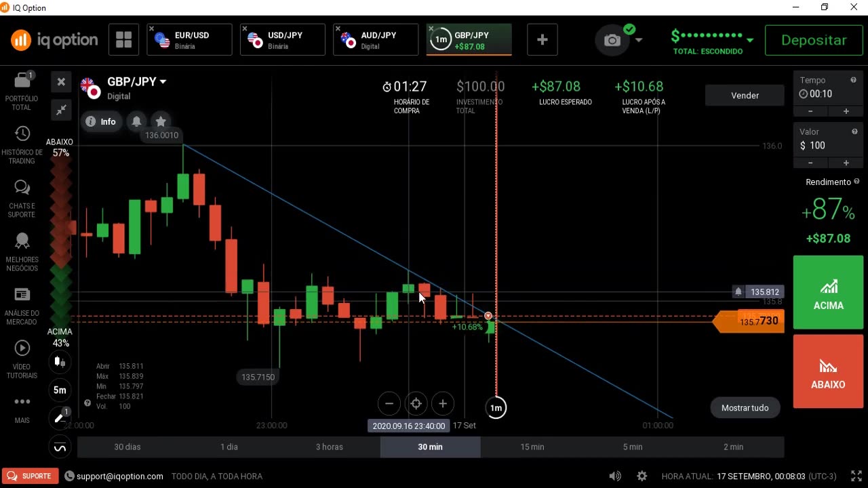Click the camera screenshot icon
868x488 pixels.
(612, 41)
